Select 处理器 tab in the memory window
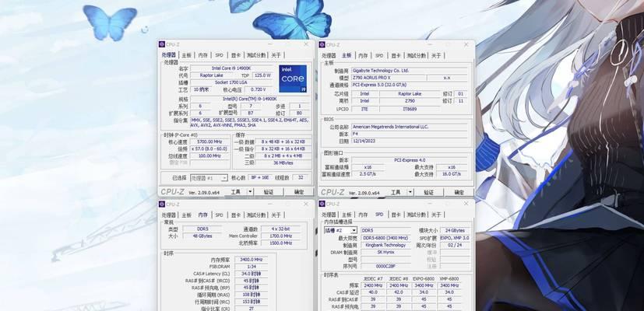The image size is (644, 311). 168,215
